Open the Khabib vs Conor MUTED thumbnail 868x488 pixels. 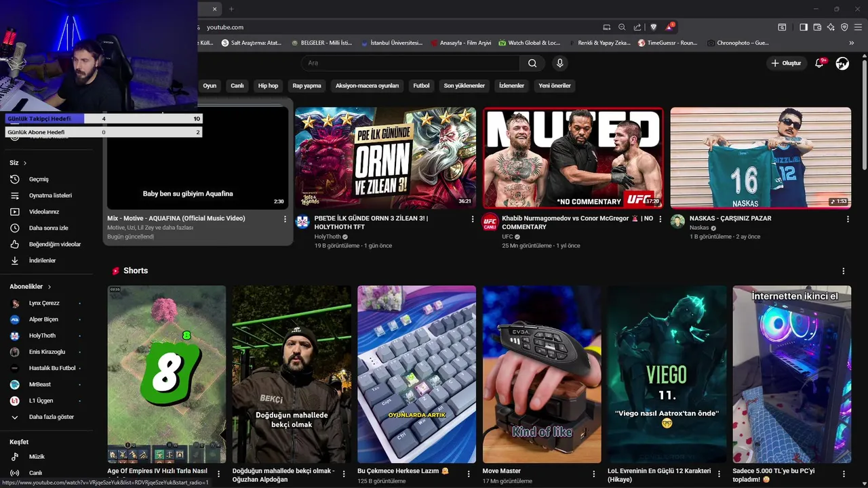click(x=573, y=158)
